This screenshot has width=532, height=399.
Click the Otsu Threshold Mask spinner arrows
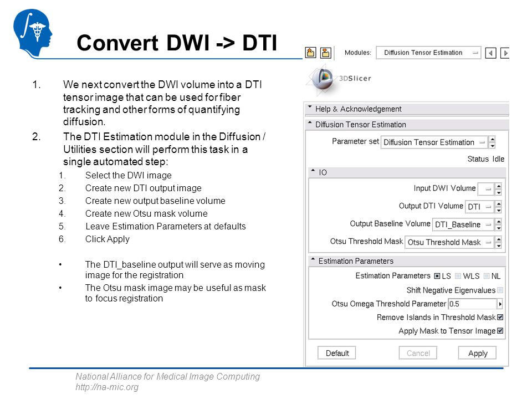tap(498, 242)
